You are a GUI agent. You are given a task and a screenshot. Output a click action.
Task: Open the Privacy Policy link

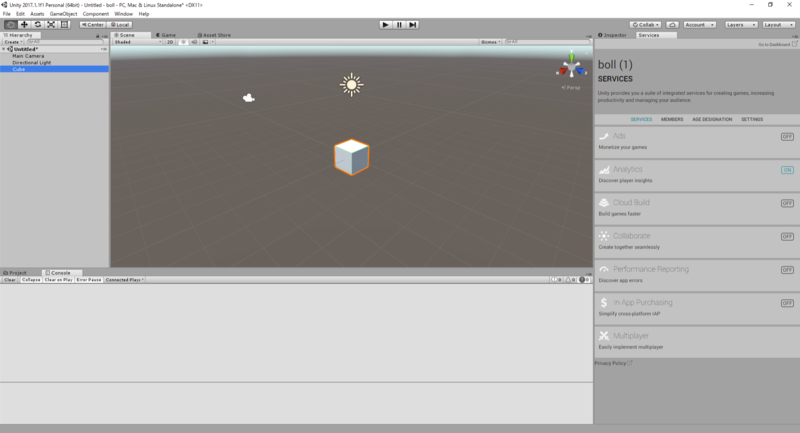coord(613,363)
